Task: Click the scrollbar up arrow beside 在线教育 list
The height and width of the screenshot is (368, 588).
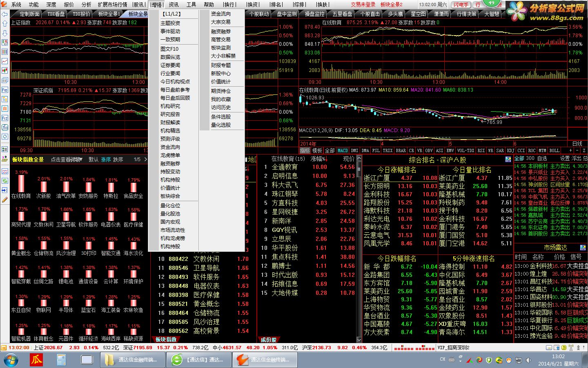Action: click(x=359, y=158)
